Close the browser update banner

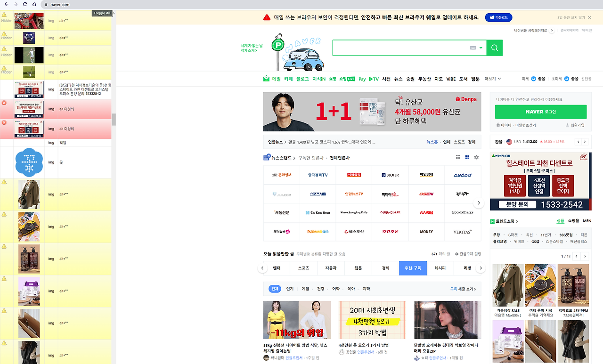(x=589, y=17)
